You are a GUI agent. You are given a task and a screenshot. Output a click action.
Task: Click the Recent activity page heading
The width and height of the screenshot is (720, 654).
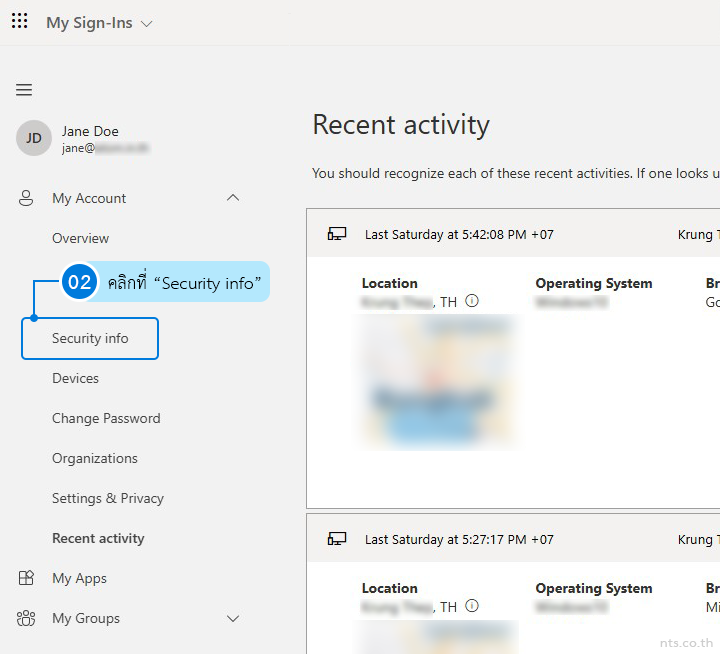point(401,125)
